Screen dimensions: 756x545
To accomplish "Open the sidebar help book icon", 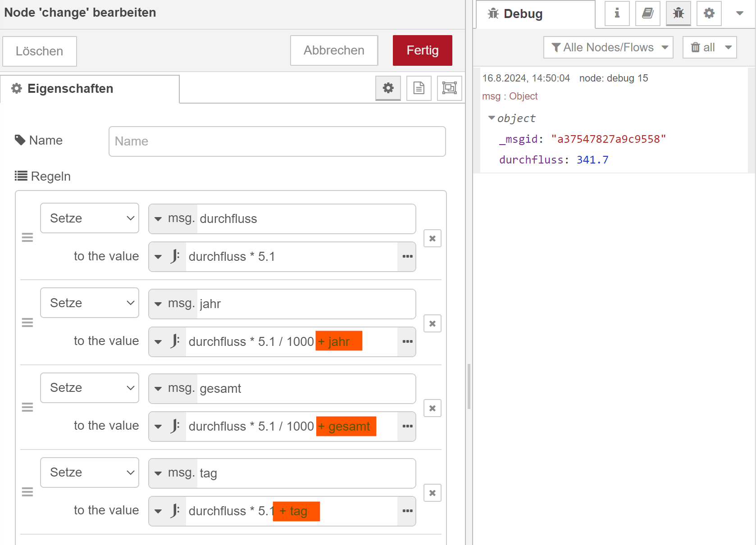I will (647, 14).
